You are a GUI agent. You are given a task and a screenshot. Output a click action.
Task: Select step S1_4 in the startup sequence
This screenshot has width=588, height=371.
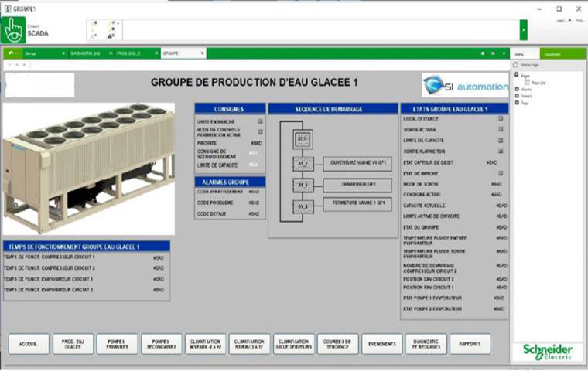tap(303, 207)
